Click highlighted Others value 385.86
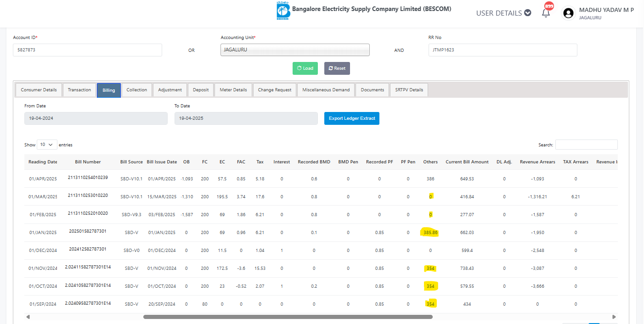644x324 pixels. (x=430, y=233)
